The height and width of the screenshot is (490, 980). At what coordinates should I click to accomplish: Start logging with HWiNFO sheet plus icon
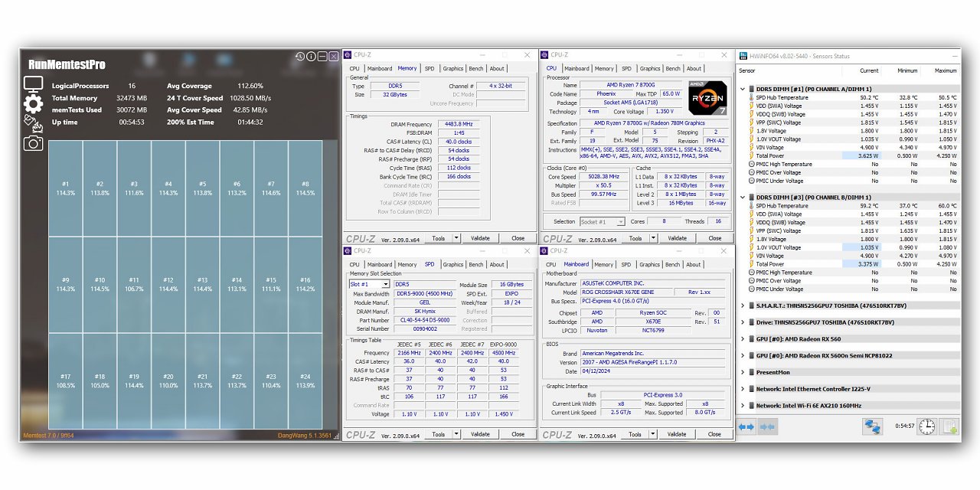[x=949, y=426]
